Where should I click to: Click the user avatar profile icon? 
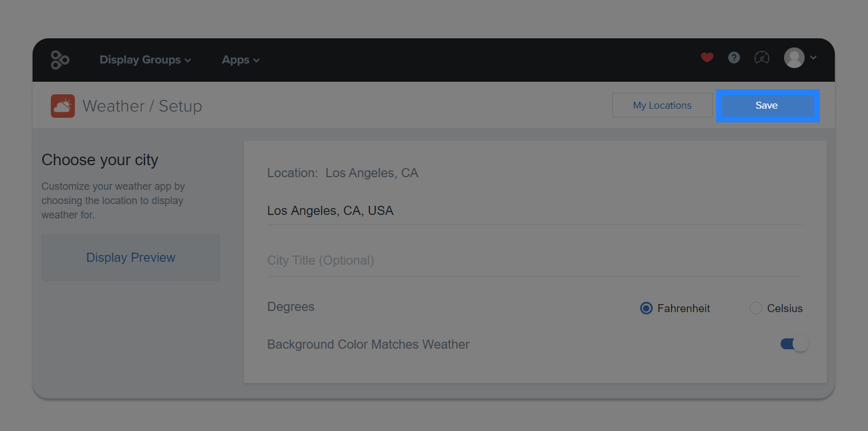coord(795,58)
